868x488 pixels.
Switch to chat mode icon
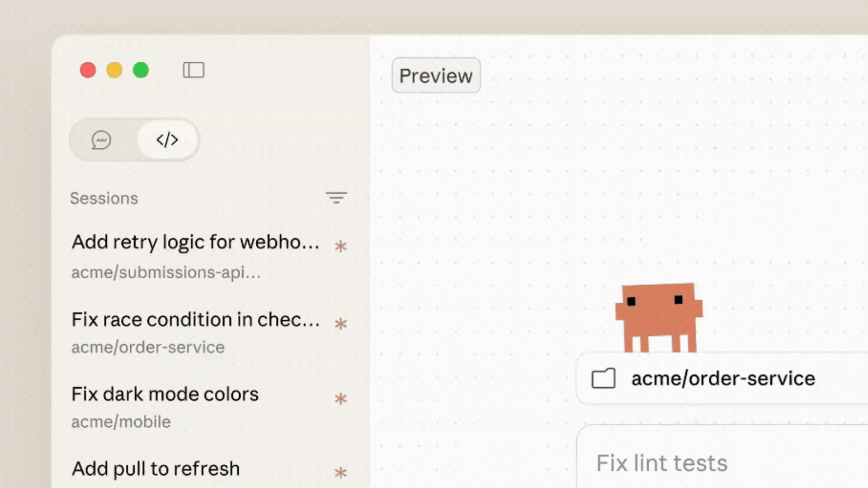tap(101, 140)
